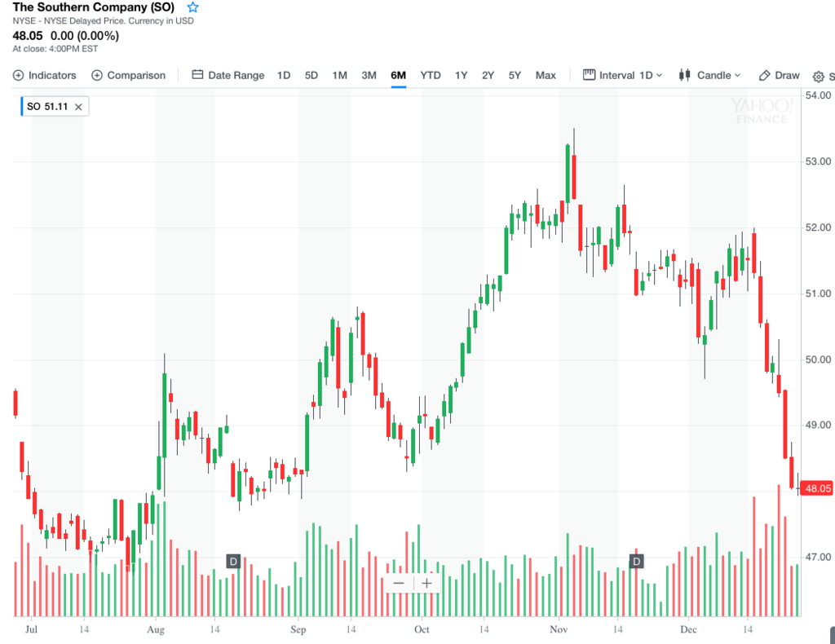Activate the Draw tool
Viewport: 835px width, 644px height.
pyautogui.click(x=779, y=75)
